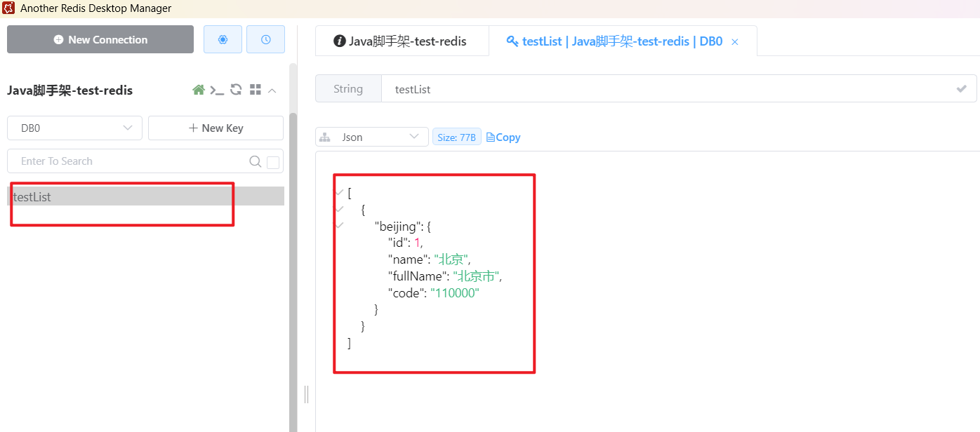Collapse the "beijing" JSON node
Viewport: 980px width, 432px height.
pos(340,226)
